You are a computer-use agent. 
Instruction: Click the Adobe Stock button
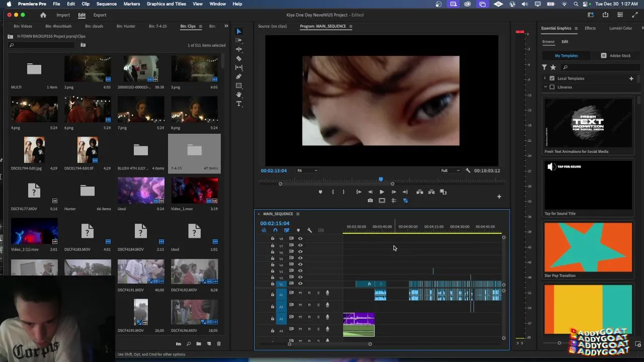tap(616, 56)
